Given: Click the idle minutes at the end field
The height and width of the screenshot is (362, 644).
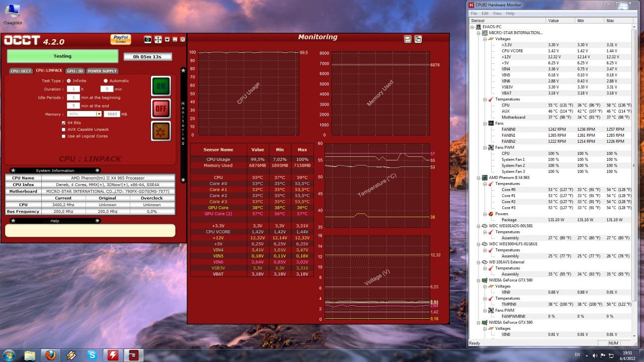Looking at the screenshot, I should point(73,106).
